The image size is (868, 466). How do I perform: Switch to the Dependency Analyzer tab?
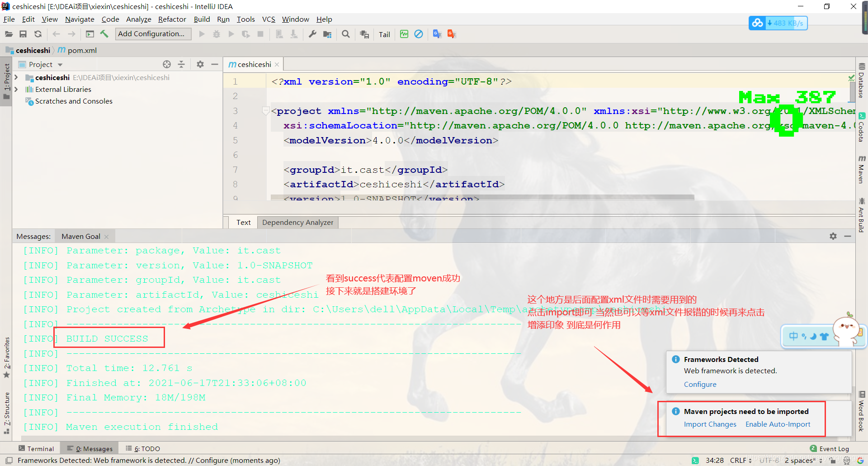[297, 223]
